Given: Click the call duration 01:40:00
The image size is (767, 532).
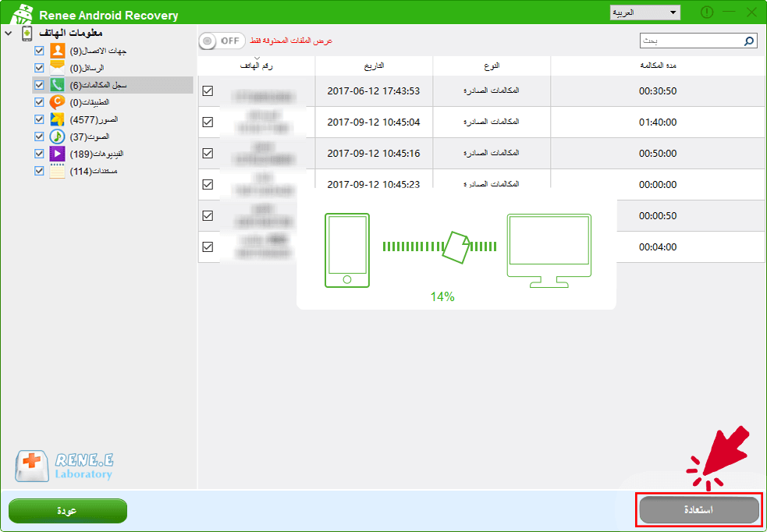Looking at the screenshot, I should point(658,122).
